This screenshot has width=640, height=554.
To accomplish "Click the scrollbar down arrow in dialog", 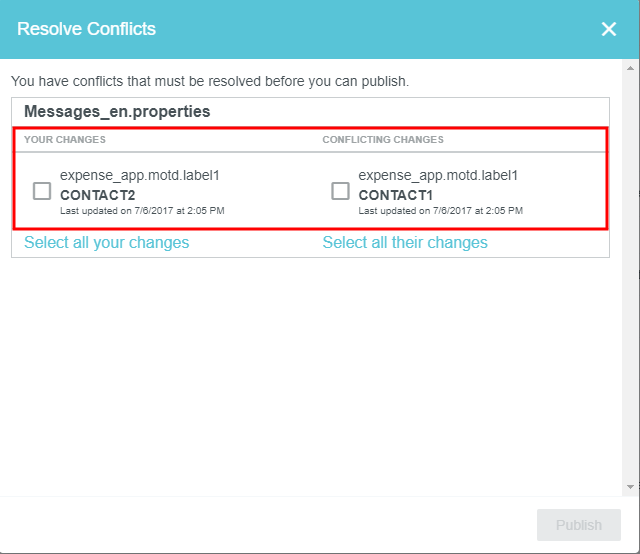I will coord(630,487).
